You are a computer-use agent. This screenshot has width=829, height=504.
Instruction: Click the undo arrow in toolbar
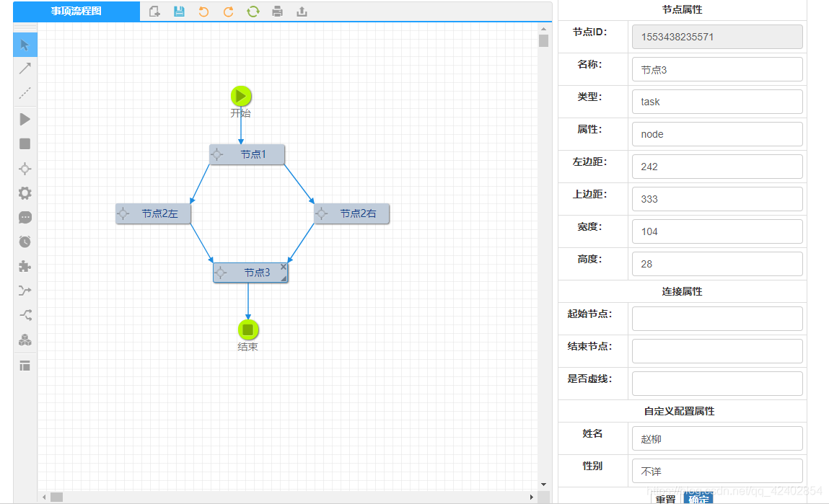(x=203, y=12)
